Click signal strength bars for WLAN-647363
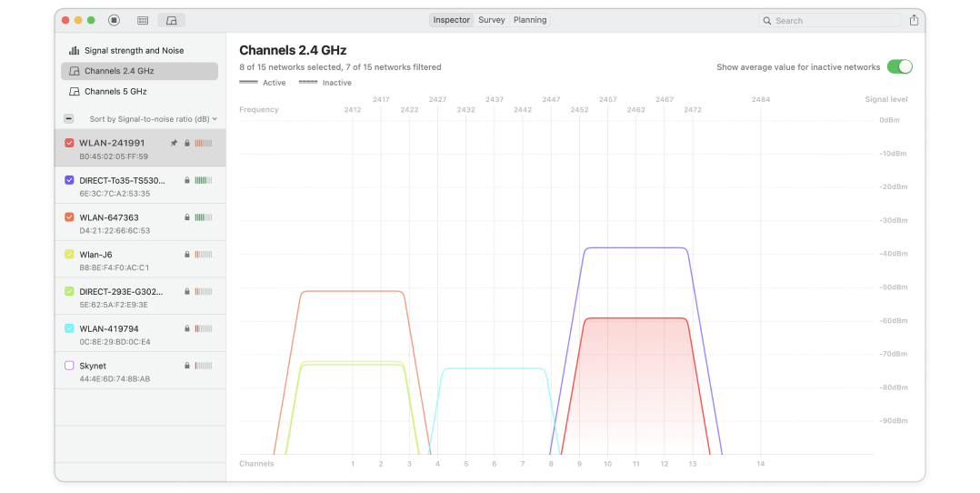980x493 pixels. (x=204, y=217)
